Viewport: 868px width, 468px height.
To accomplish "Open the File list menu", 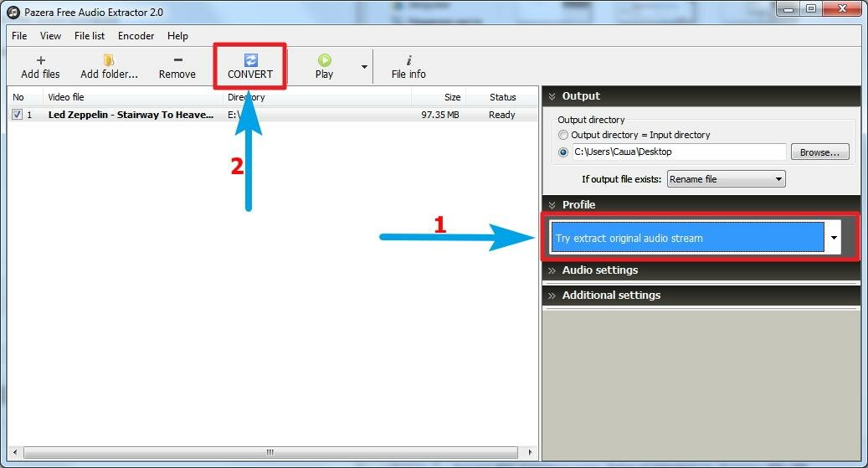I will pyautogui.click(x=90, y=36).
